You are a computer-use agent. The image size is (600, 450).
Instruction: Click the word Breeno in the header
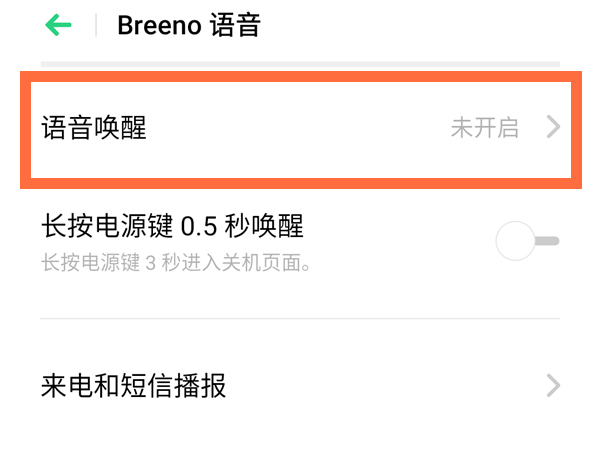[x=160, y=25]
